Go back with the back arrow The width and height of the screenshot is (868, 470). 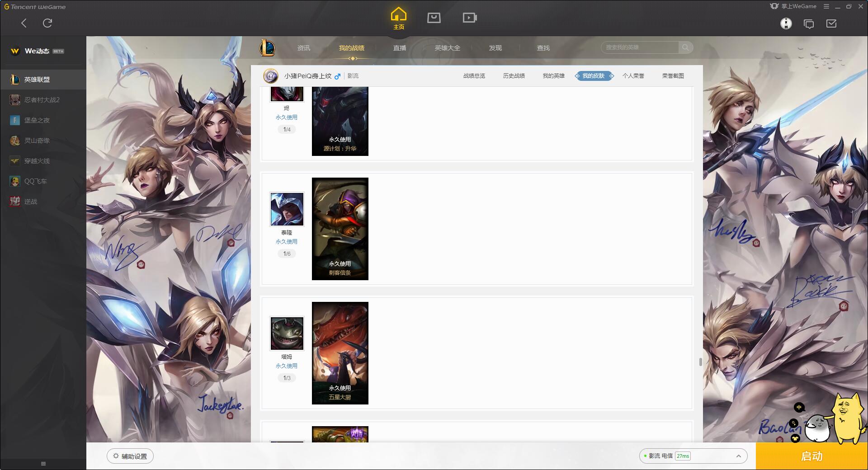[x=24, y=23]
